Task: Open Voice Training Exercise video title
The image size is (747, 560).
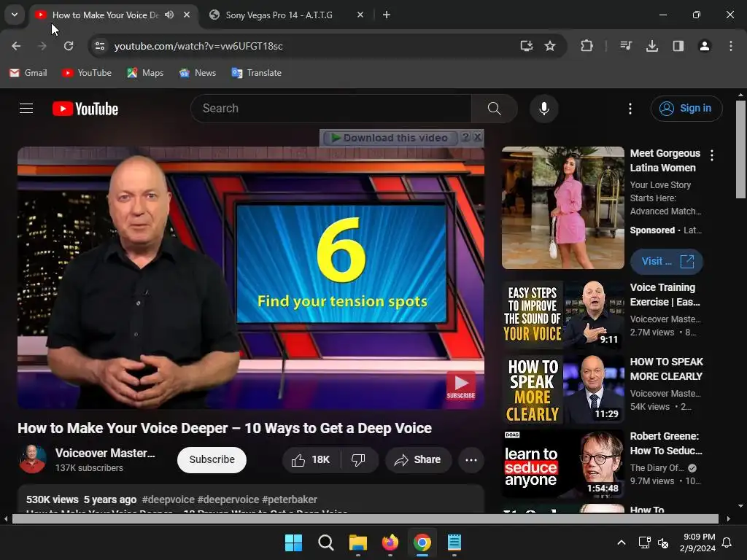Action: (665, 295)
